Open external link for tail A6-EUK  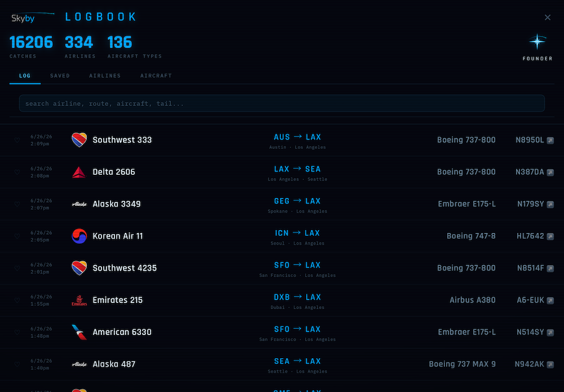(x=550, y=300)
